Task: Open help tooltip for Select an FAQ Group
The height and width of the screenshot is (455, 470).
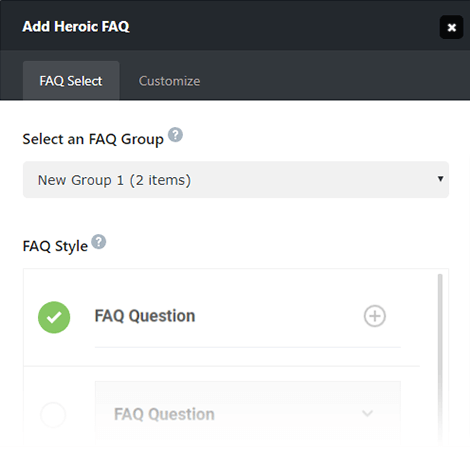Action: (175, 135)
